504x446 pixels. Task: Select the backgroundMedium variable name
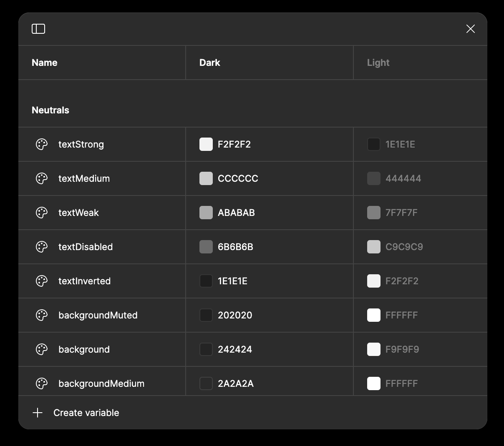[101, 383]
